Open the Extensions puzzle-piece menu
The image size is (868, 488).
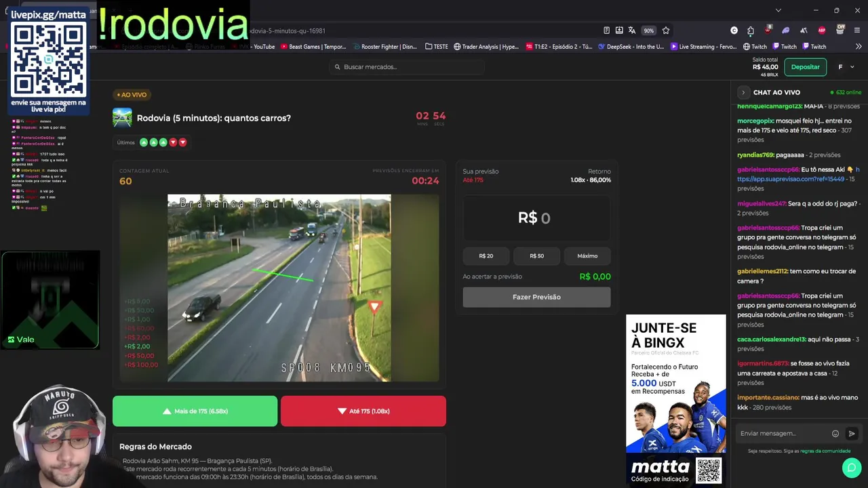pyautogui.click(x=751, y=30)
